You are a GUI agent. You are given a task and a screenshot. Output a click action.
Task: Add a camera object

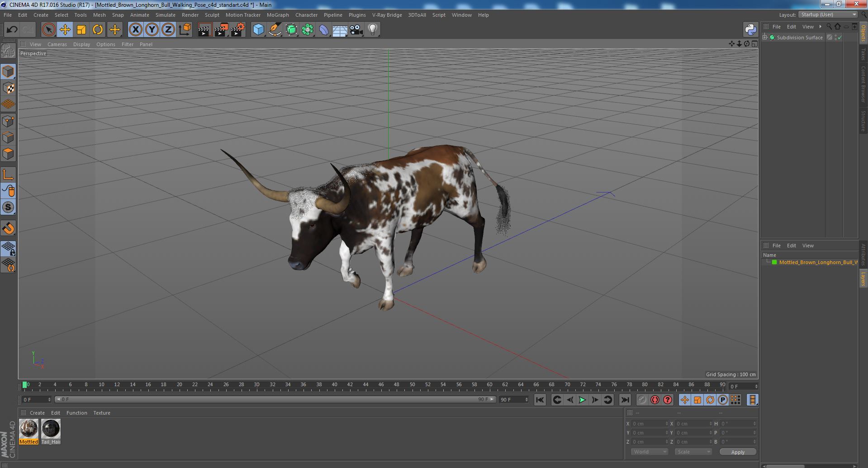pyautogui.click(x=356, y=30)
